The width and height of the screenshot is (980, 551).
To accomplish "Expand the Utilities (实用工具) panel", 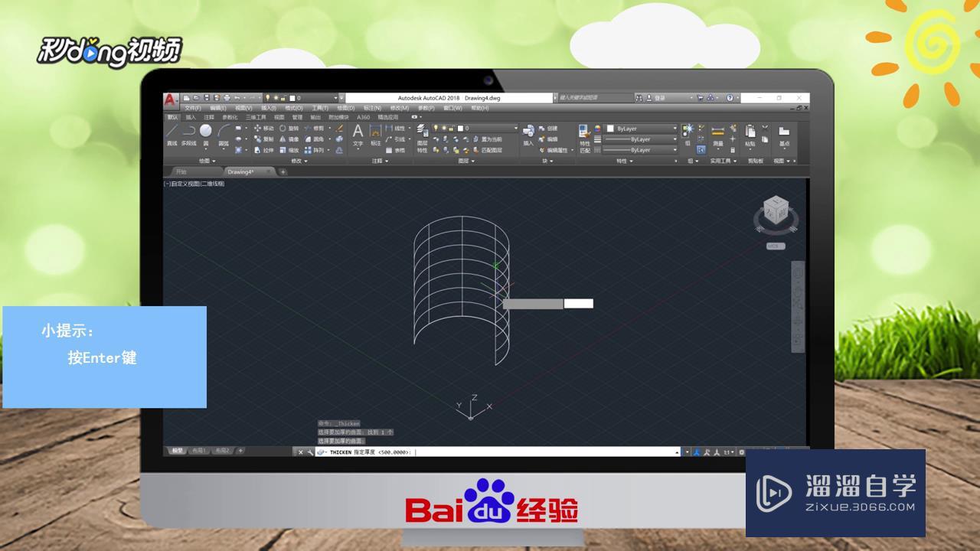I will [x=724, y=161].
